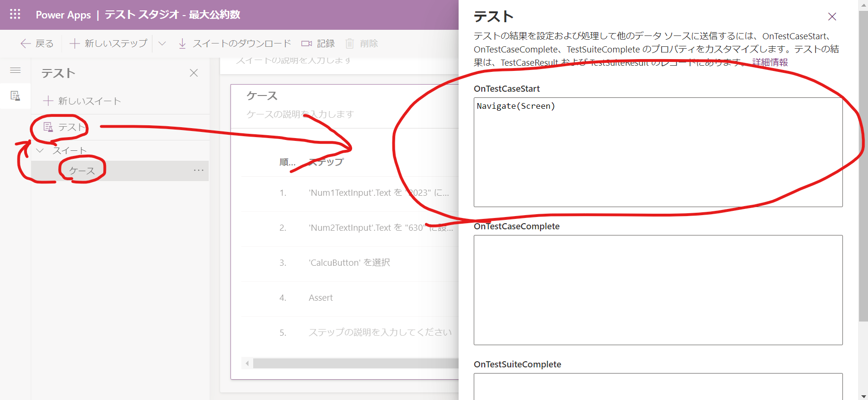Select step 2 'Num2TextInput'.Text row

pyautogui.click(x=350, y=228)
